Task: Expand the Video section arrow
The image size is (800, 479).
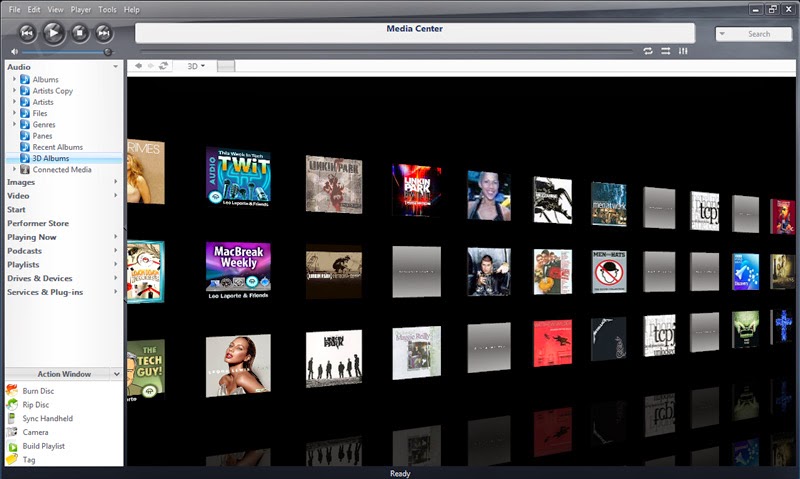Action: [x=116, y=195]
